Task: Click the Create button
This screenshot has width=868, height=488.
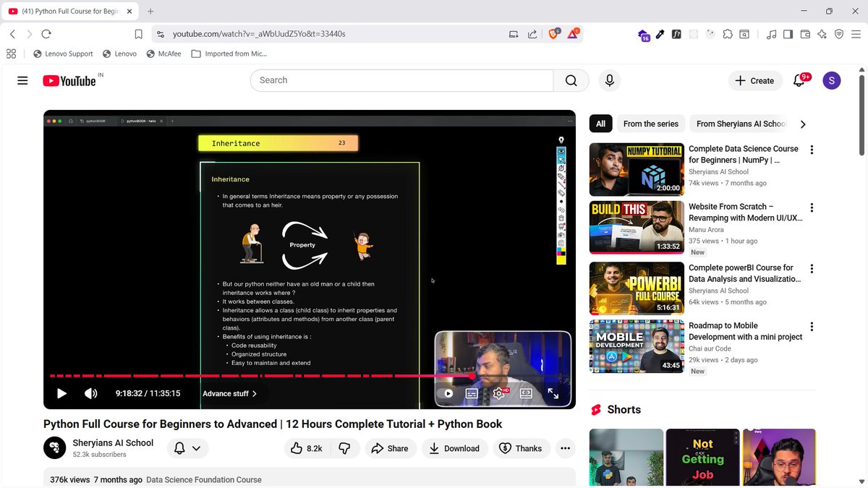Action: tap(755, 81)
